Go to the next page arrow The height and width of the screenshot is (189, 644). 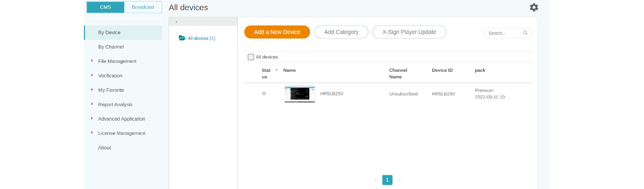pyautogui.click(x=399, y=180)
